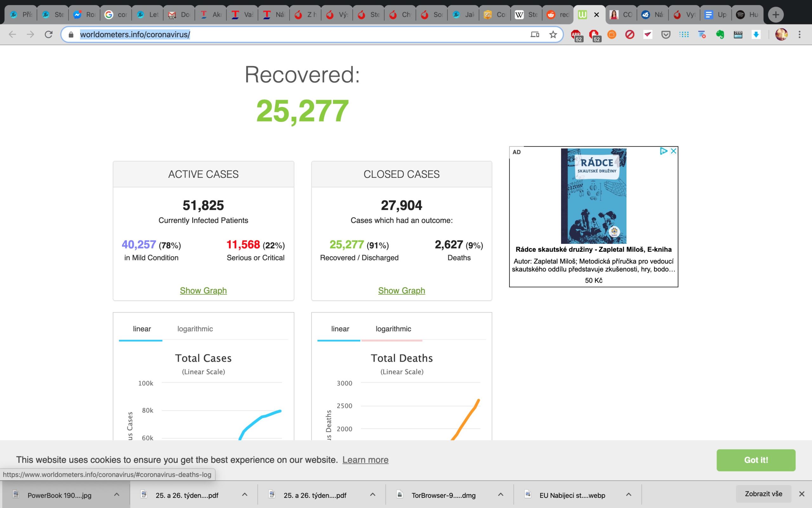The image size is (812, 508).
Task: Open a new browser tab
Action: 776,15
